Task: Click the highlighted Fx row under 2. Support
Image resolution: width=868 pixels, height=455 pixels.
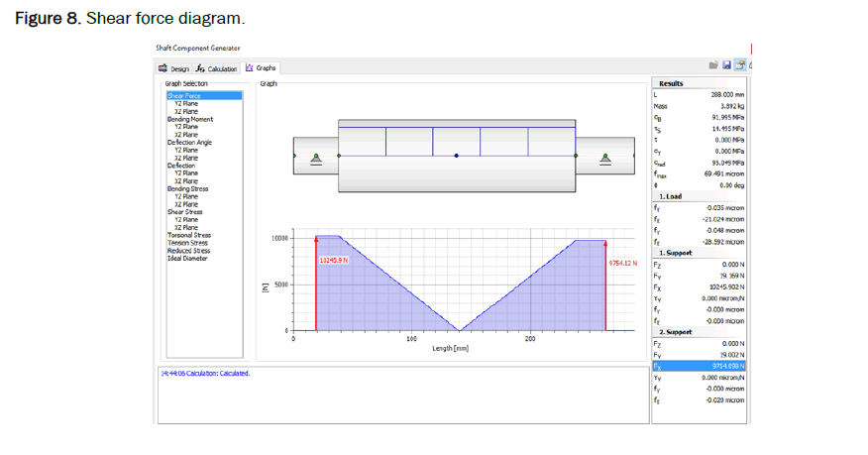Action: click(699, 365)
